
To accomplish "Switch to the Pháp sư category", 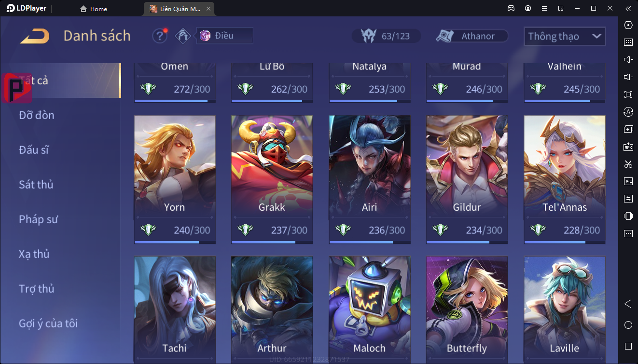I will pos(39,219).
